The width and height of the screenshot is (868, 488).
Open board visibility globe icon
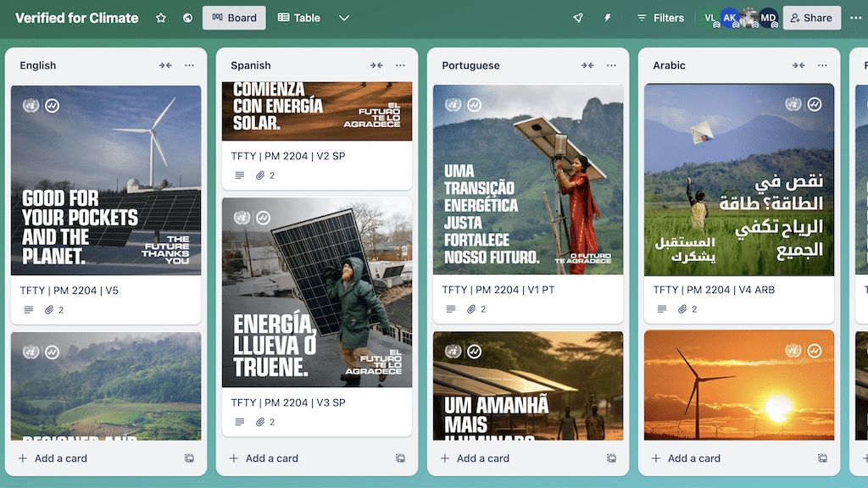pyautogui.click(x=187, y=18)
